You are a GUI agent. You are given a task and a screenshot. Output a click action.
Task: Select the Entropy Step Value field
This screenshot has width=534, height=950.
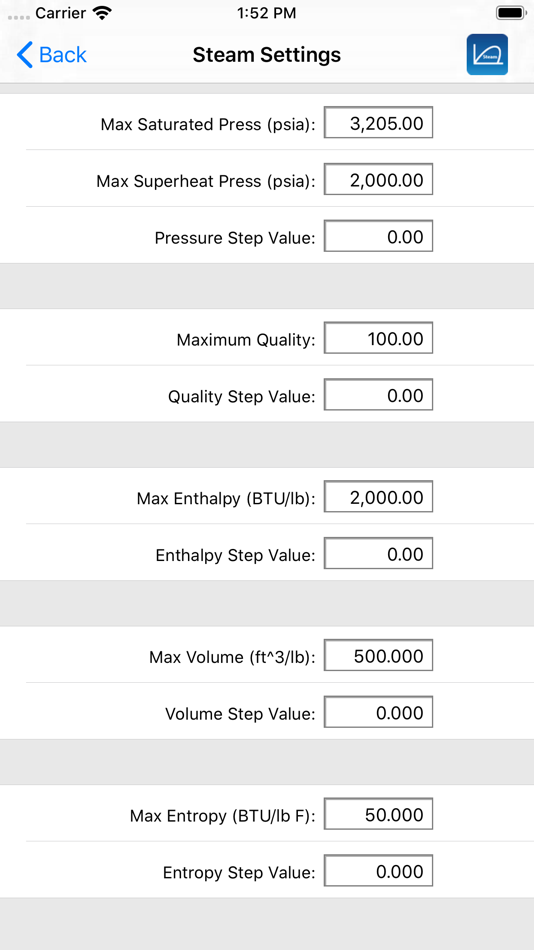pos(378,871)
